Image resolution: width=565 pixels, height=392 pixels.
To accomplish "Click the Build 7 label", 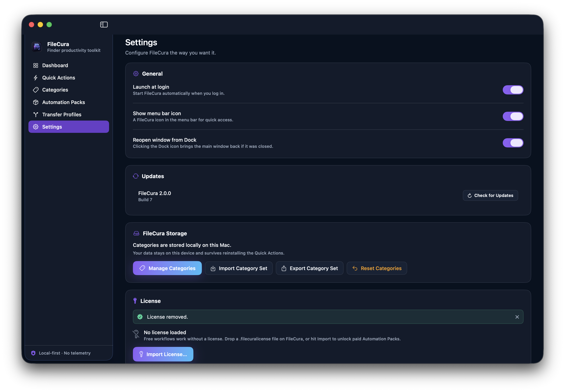I will click(x=145, y=200).
